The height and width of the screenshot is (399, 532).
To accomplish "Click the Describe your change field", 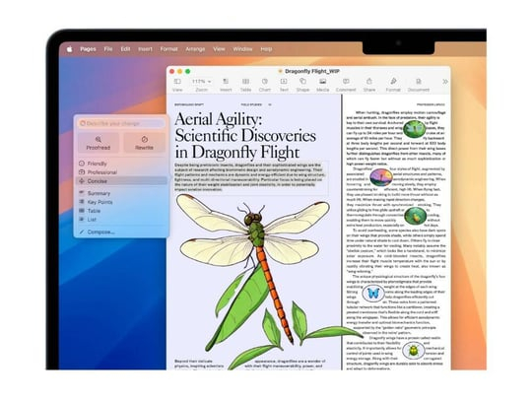I will [121, 123].
